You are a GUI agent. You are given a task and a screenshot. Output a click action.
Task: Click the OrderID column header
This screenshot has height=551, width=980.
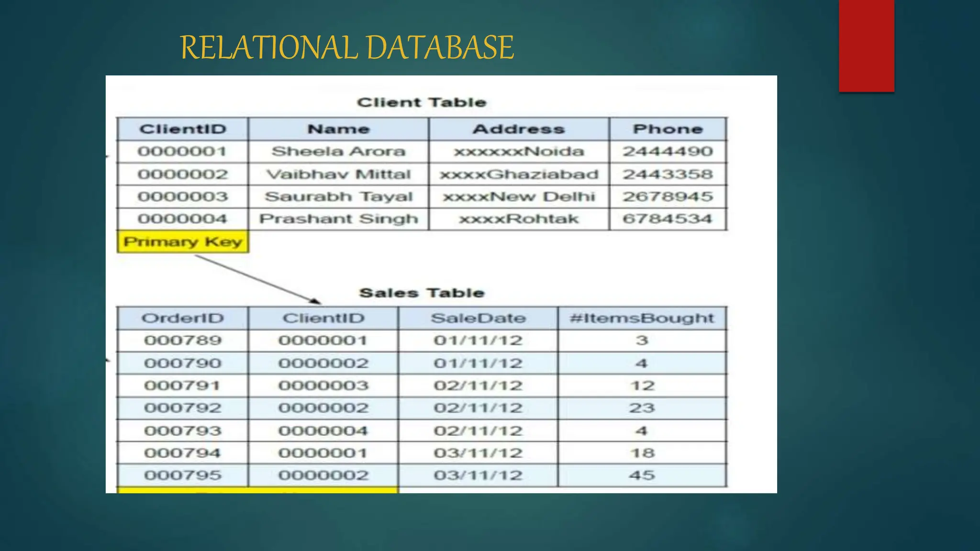(182, 318)
